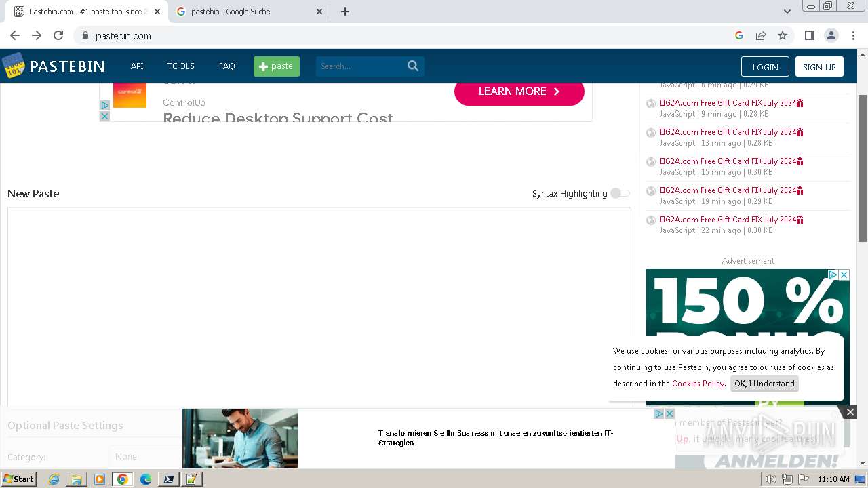The height and width of the screenshot is (488, 868).
Task: Open the browser side panel icon
Action: 809,35
